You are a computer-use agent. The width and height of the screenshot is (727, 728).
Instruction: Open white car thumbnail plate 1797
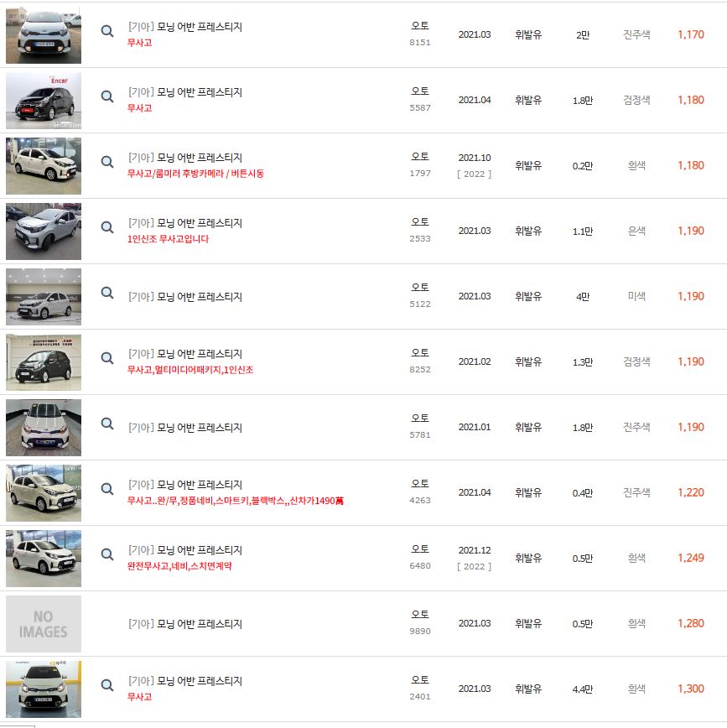(x=44, y=166)
